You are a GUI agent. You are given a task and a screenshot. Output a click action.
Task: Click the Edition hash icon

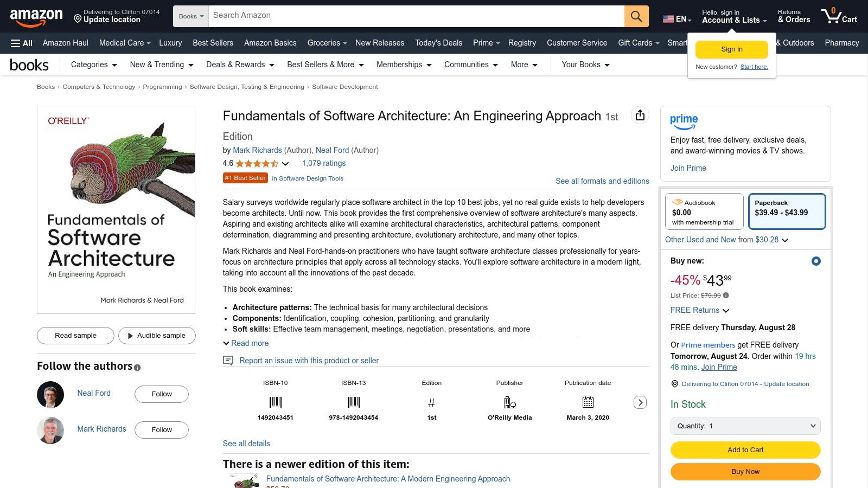point(432,402)
